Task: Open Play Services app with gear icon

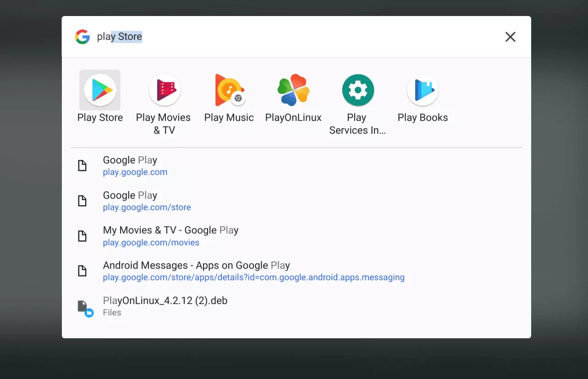Action: pyautogui.click(x=358, y=90)
